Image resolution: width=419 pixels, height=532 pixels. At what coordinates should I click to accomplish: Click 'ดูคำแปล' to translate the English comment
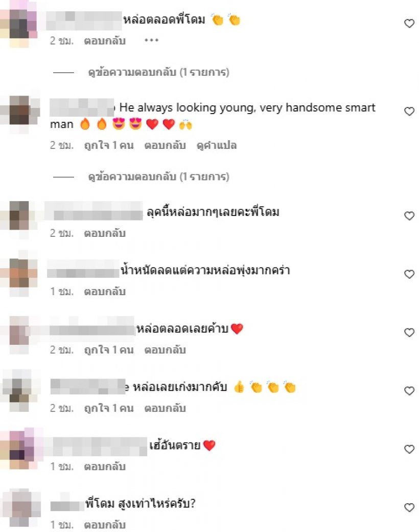pyautogui.click(x=217, y=146)
